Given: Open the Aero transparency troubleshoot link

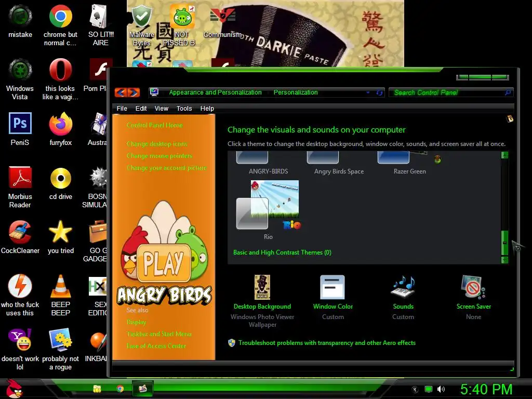Looking at the screenshot, I should click(x=327, y=343).
